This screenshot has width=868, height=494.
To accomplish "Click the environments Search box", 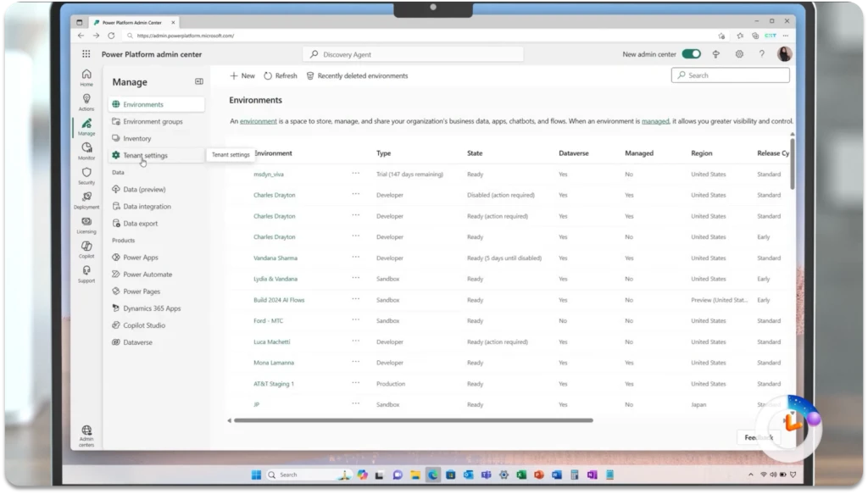I will pos(730,75).
